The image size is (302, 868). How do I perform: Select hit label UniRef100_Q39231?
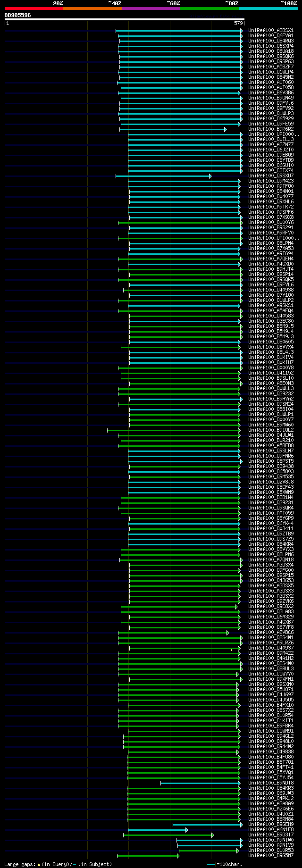pyautogui.click(x=271, y=502)
